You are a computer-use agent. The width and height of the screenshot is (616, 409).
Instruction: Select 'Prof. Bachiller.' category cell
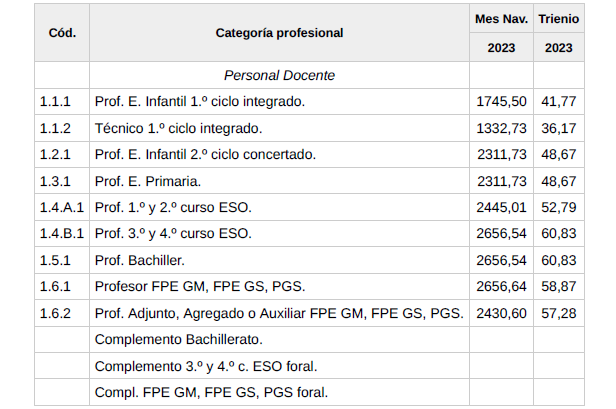(x=139, y=260)
